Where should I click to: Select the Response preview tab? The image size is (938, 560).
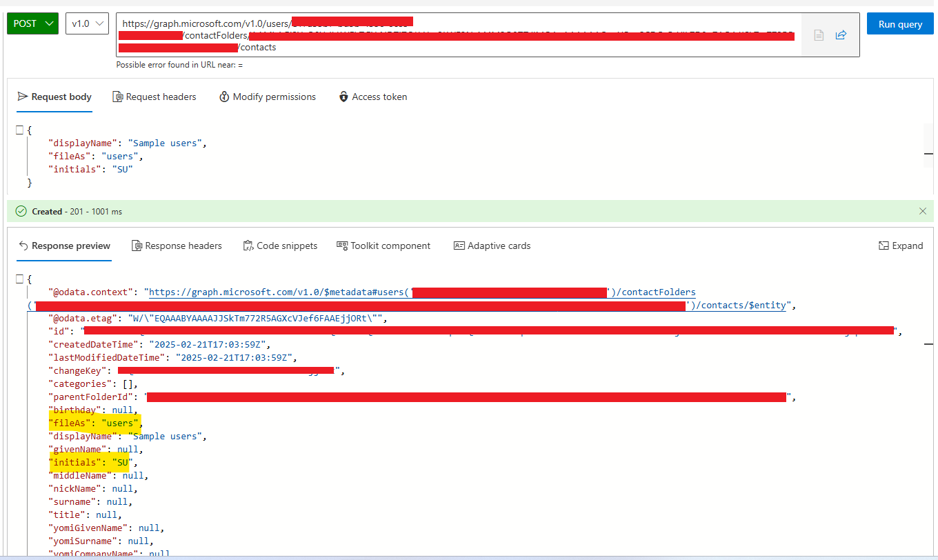pos(64,246)
